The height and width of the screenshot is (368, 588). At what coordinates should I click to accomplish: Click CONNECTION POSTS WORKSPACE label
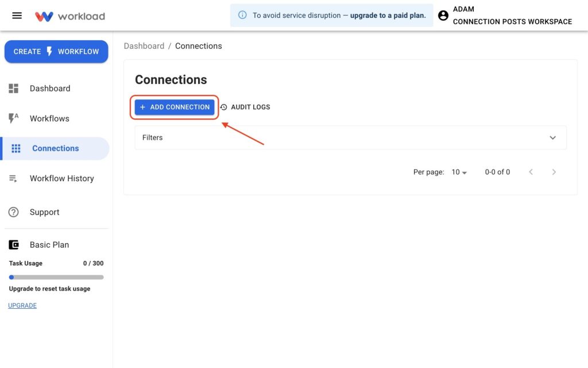512,22
